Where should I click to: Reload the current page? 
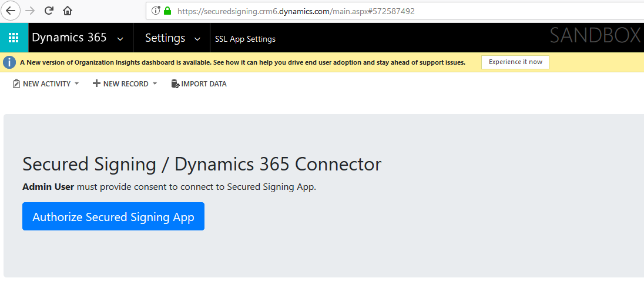(x=49, y=11)
